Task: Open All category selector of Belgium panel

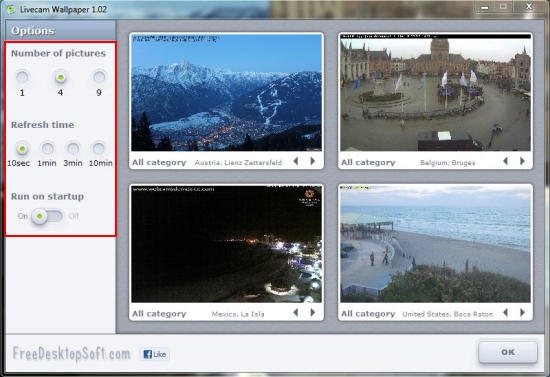Action: click(368, 163)
